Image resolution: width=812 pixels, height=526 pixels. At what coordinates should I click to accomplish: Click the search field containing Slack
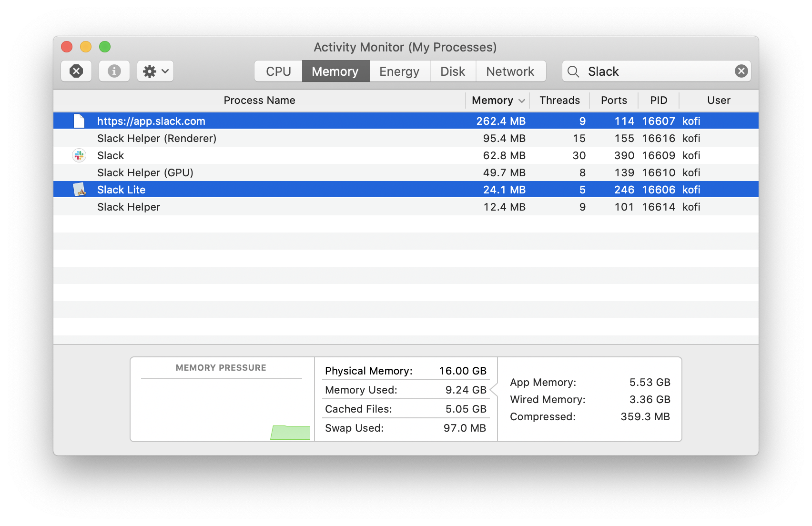[x=657, y=71]
